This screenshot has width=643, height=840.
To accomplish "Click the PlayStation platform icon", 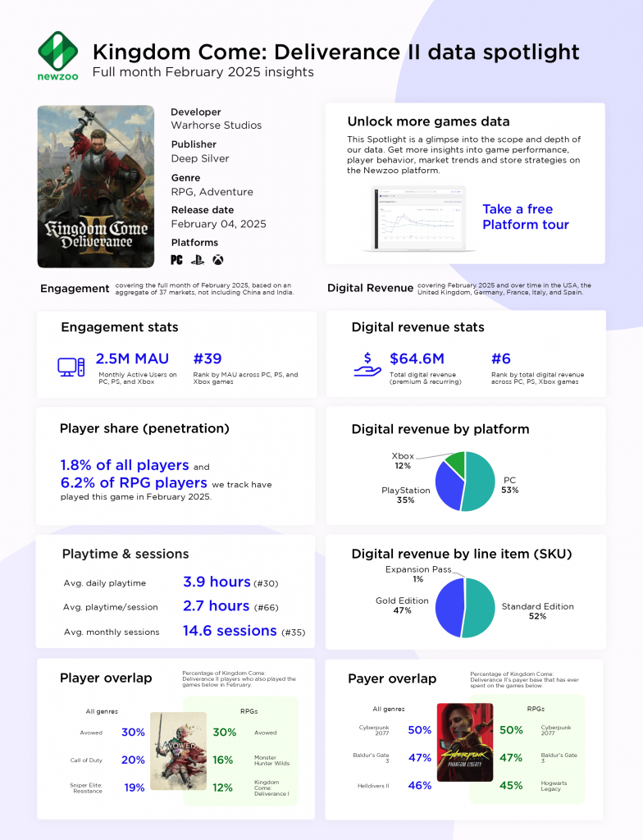I will pyautogui.click(x=198, y=260).
